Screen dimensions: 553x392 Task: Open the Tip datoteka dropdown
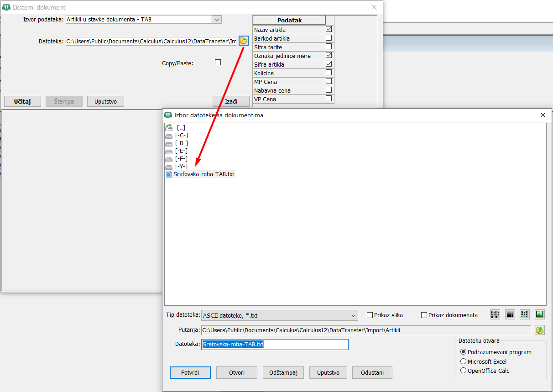[354, 315]
